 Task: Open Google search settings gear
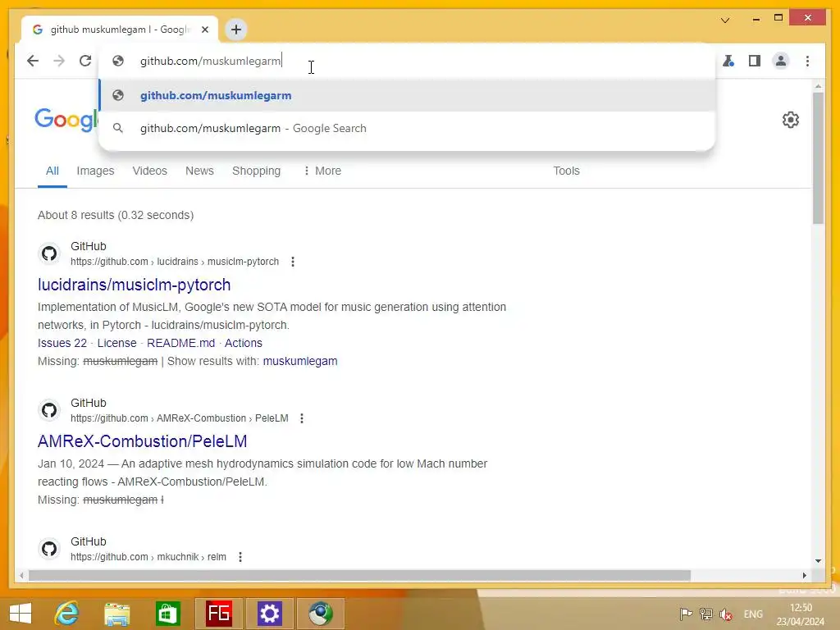790,120
